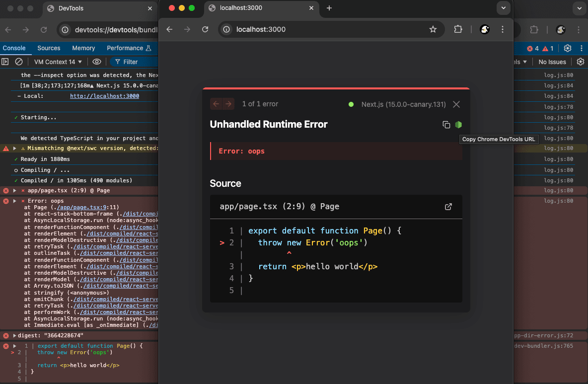Viewport: 588px width, 384px height.
Task: Open tab search chevron in DevTools window
Action: (580, 8)
